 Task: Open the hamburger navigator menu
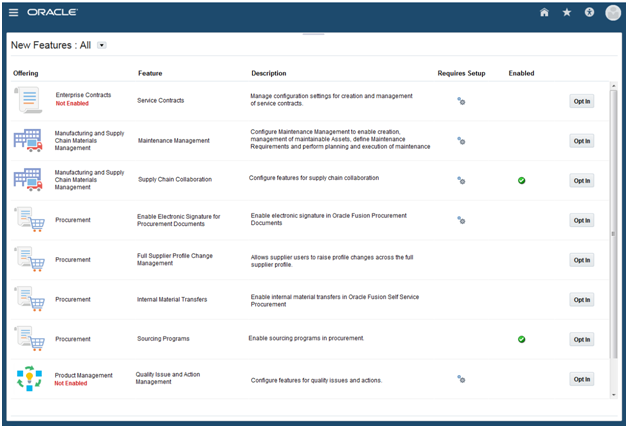point(13,12)
